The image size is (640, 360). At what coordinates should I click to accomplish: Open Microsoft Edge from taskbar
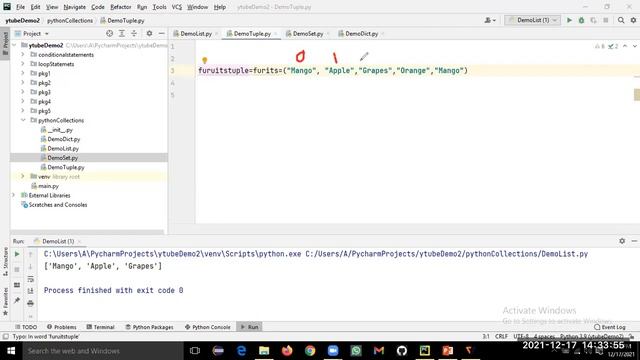241,351
